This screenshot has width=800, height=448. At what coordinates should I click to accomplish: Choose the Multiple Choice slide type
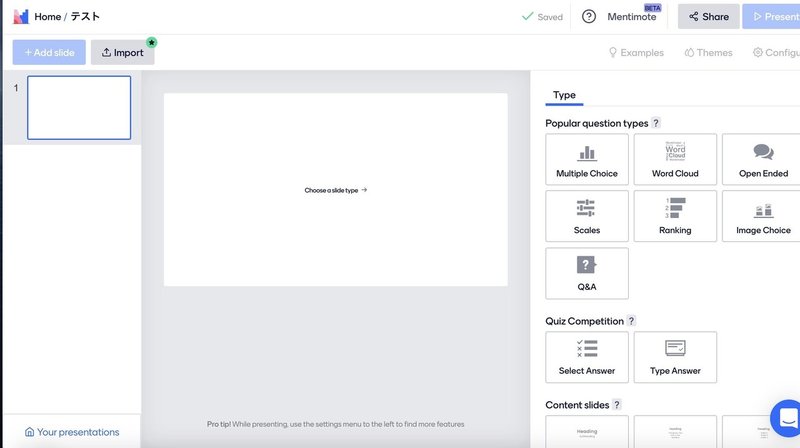point(587,160)
